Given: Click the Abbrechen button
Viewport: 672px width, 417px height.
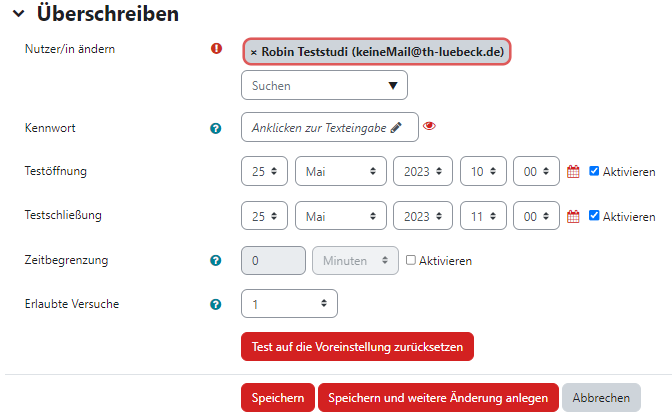Looking at the screenshot, I should 601,398.
